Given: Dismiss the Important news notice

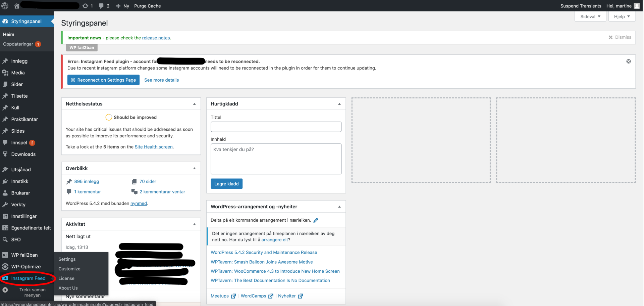Looking at the screenshot, I should pyautogui.click(x=620, y=37).
